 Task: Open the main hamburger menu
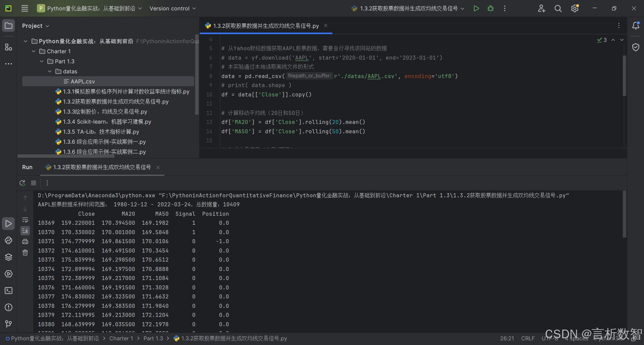pyautogui.click(x=24, y=8)
